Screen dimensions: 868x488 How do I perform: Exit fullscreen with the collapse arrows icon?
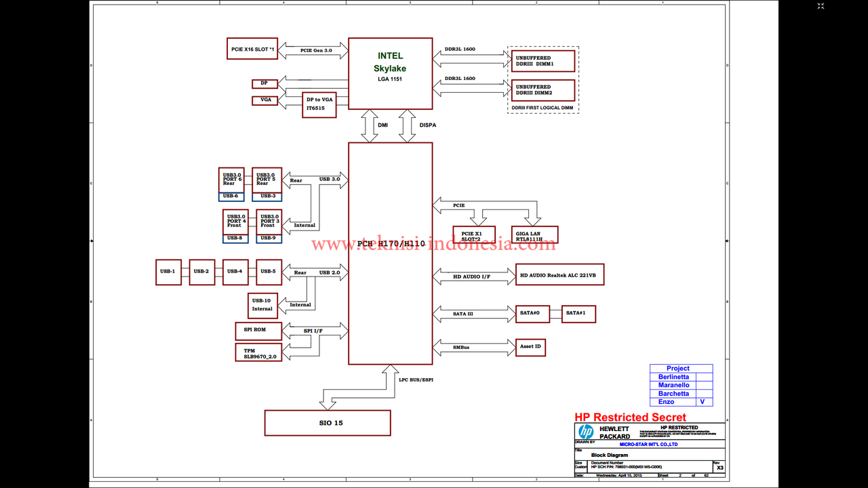click(x=821, y=6)
